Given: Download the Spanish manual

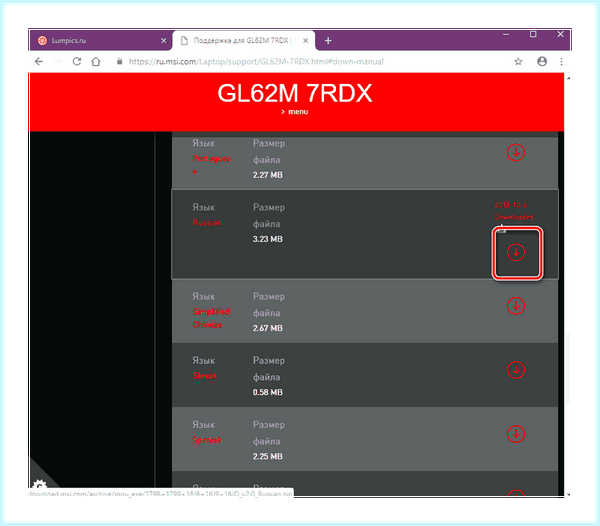Looking at the screenshot, I should pos(515,434).
